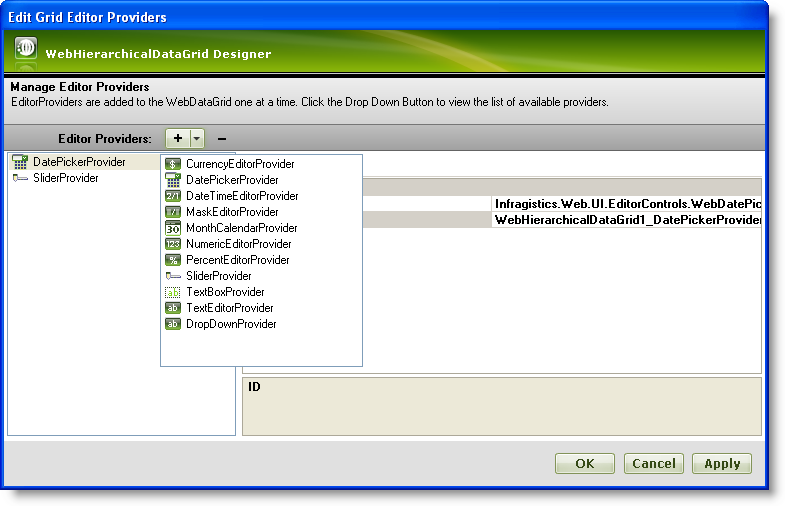
Task: Click the TextBoxProvider ab icon
Action: coord(173,292)
